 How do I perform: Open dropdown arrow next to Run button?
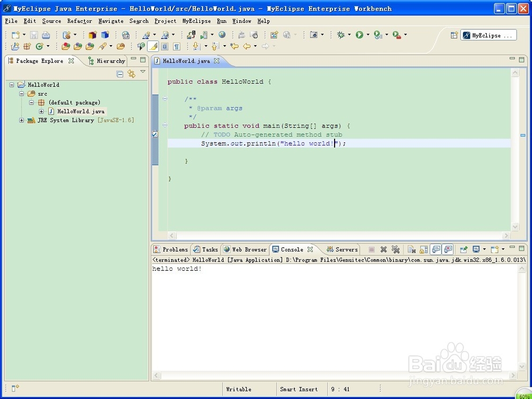pos(368,35)
